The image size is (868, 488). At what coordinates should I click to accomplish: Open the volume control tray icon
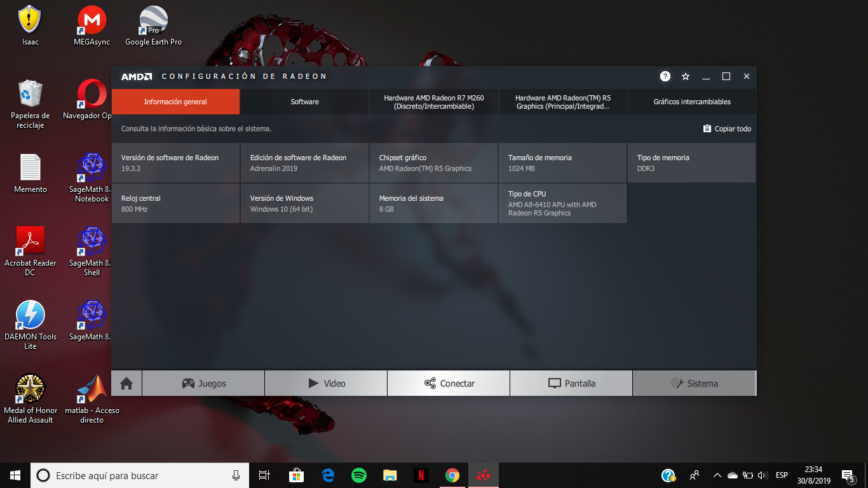coord(763,475)
